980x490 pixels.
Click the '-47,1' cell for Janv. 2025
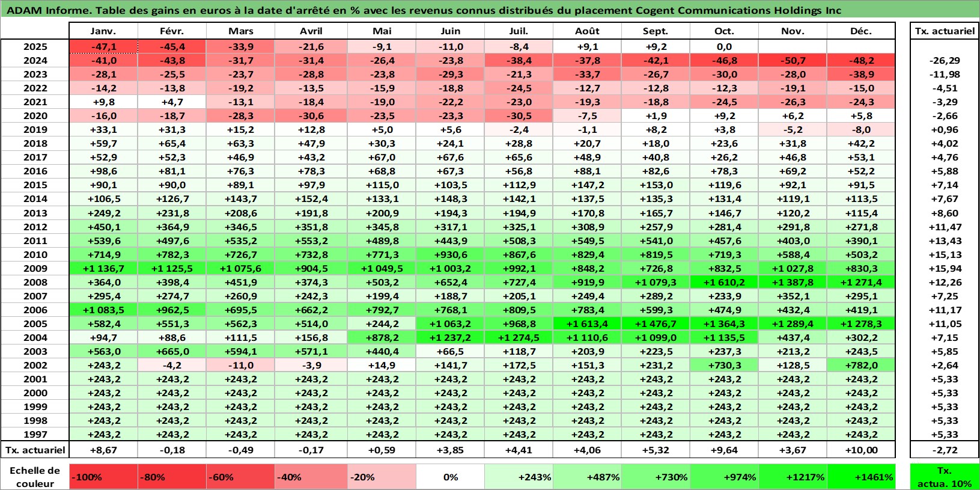pyautogui.click(x=103, y=46)
